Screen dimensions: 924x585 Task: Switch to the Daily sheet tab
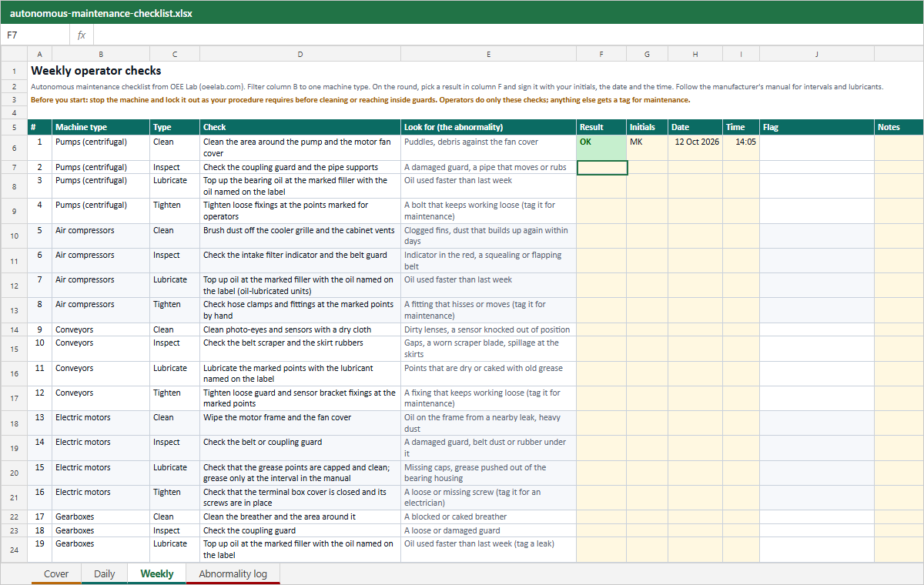[x=105, y=573]
